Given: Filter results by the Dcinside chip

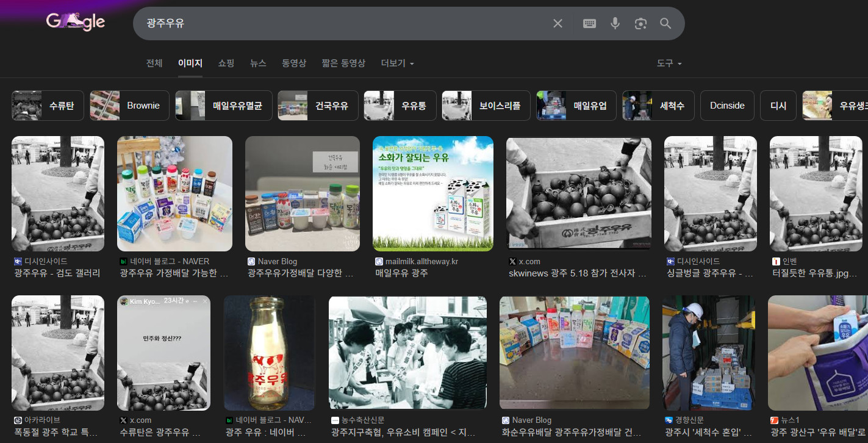Looking at the screenshot, I should tap(727, 106).
